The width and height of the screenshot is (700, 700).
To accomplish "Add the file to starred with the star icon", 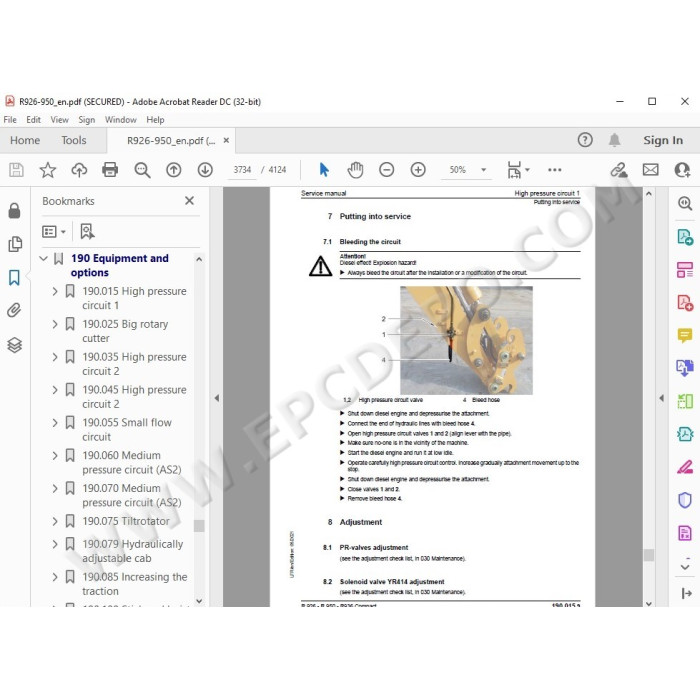I will (48, 170).
